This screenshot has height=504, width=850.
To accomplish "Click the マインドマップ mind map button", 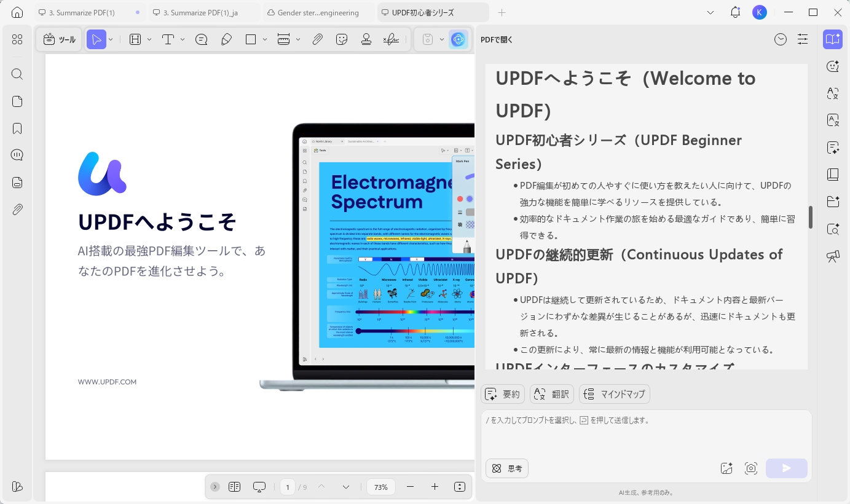I will tap(615, 394).
